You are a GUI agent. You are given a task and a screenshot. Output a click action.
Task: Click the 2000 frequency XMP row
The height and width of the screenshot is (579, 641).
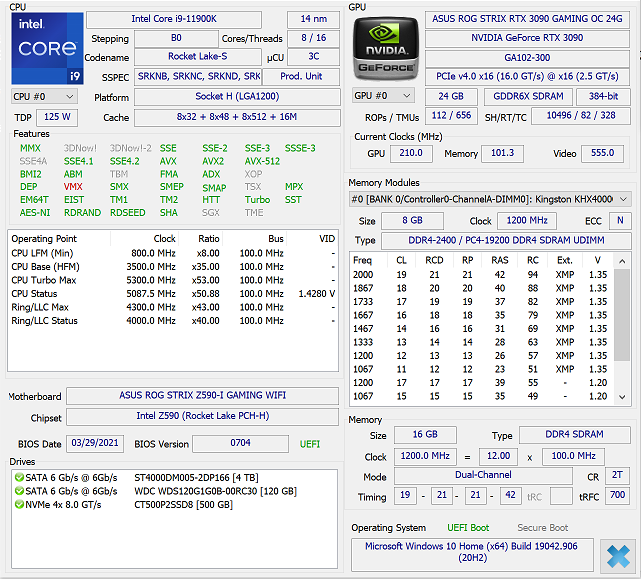(481, 275)
